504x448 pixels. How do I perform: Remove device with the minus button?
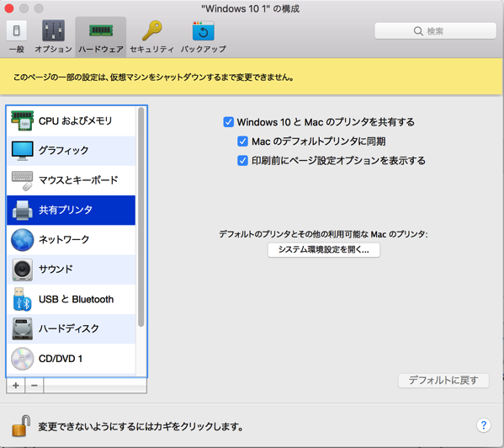click(34, 385)
